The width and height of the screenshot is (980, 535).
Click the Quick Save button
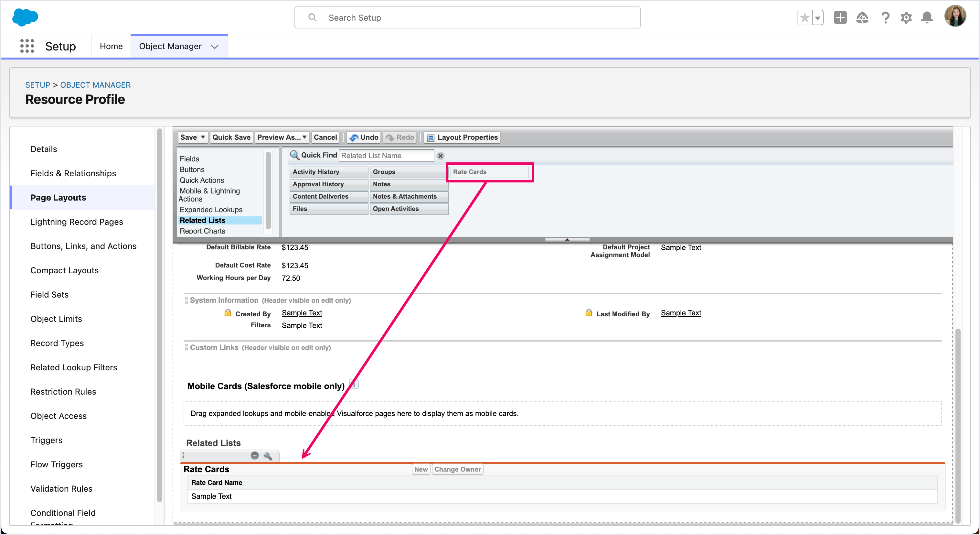point(231,137)
